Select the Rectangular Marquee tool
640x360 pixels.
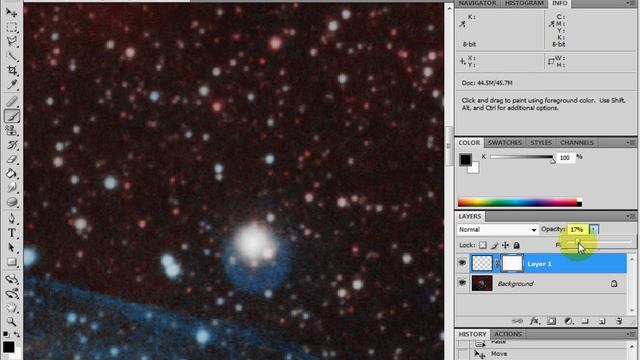coord(11,27)
